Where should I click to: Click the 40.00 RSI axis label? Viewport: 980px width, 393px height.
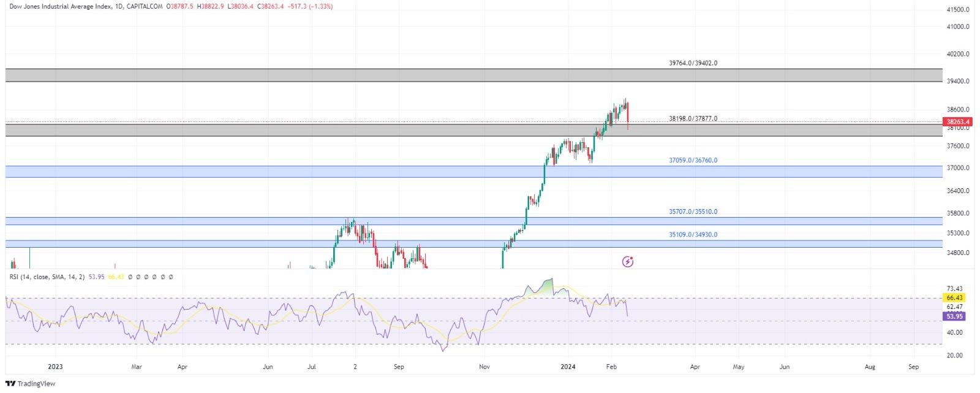coord(955,333)
